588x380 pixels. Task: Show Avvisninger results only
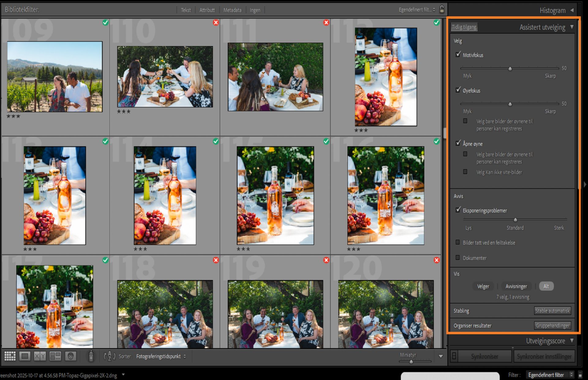point(516,286)
